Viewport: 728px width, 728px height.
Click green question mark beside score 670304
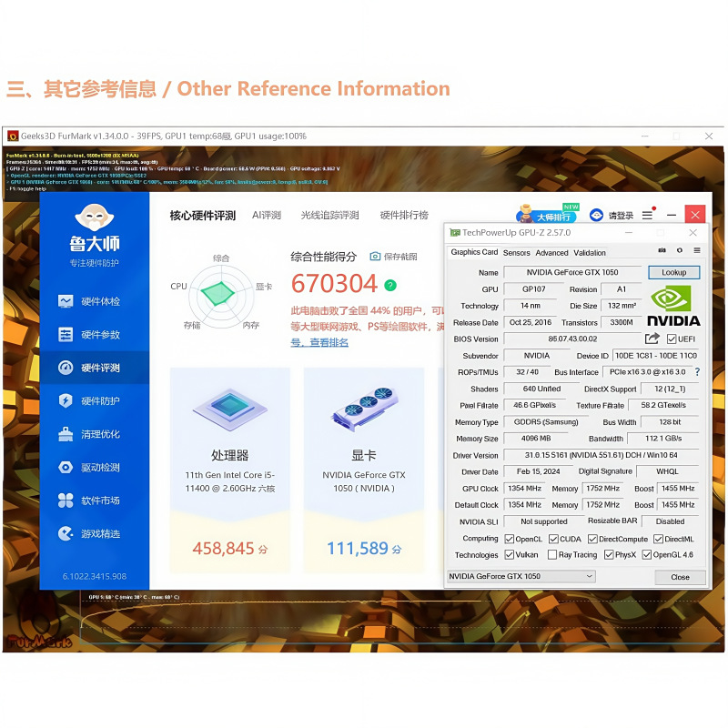pos(390,285)
